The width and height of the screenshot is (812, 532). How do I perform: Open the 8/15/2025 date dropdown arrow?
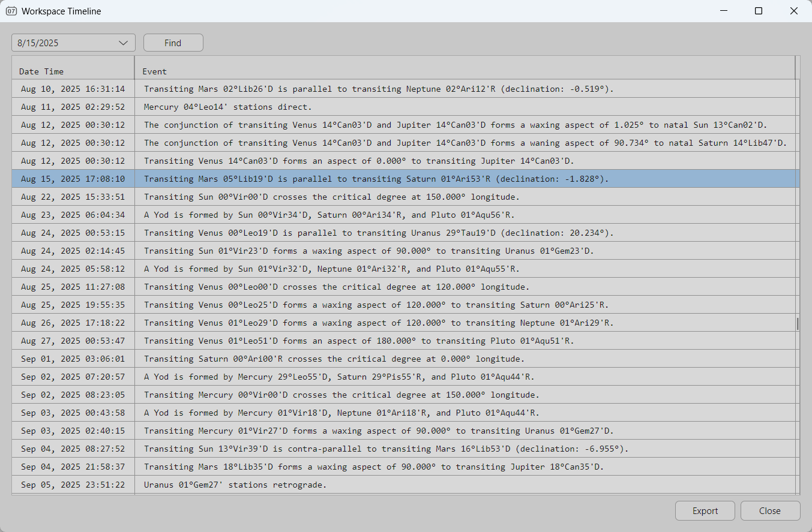click(123, 43)
